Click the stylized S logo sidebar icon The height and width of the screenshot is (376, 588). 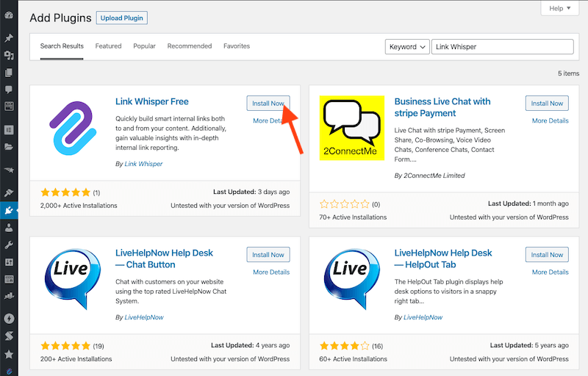pyautogui.click(x=9, y=336)
